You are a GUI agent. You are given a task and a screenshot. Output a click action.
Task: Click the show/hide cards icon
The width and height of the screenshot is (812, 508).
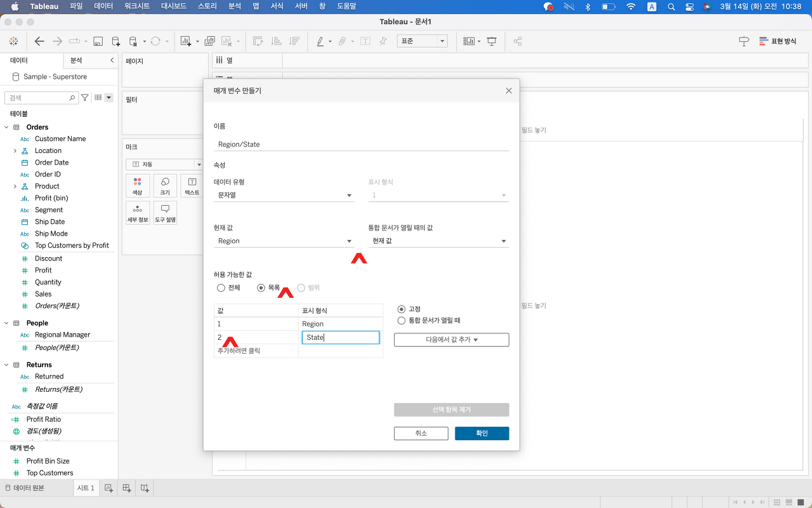[x=469, y=41]
